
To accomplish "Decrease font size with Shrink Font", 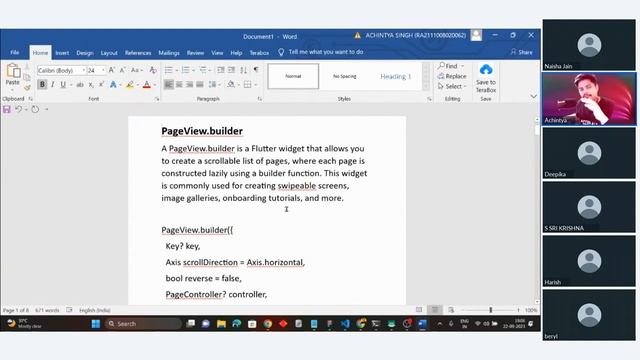I will tap(122, 70).
